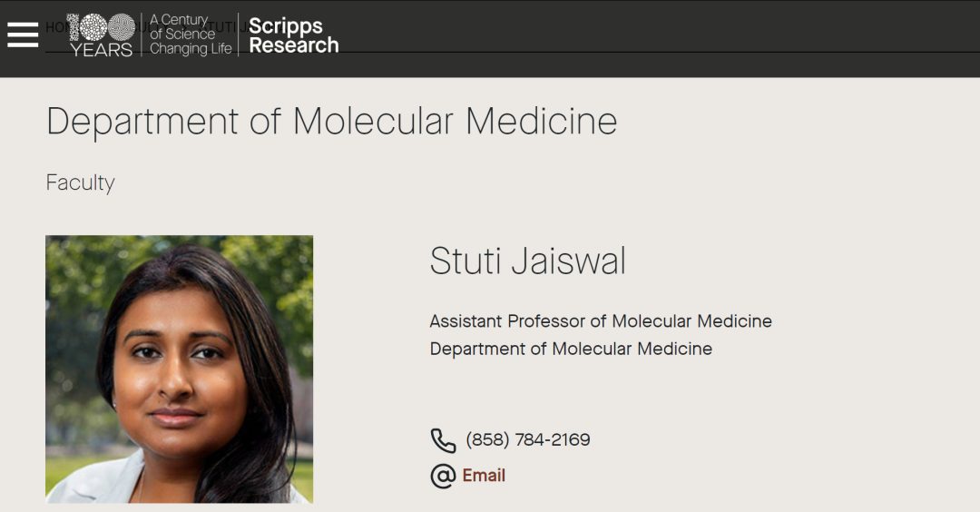The height and width of the screenshot is (512, 980).
Task: Click the @ email icon
Action: (443, 476)
